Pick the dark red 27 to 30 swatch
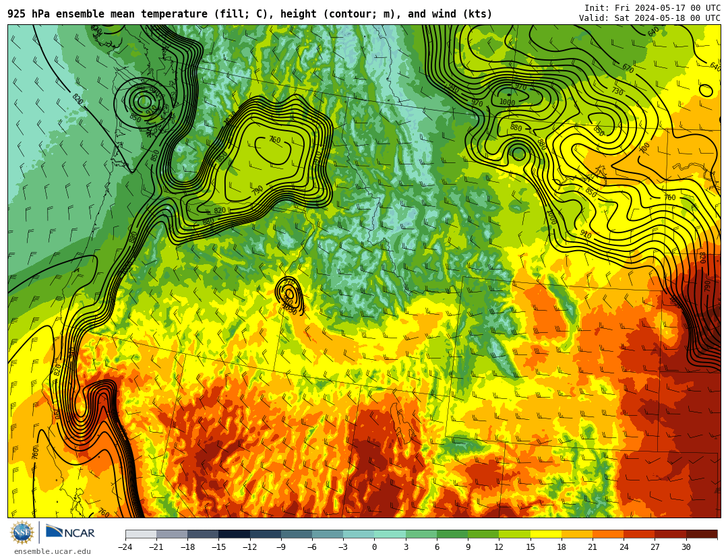The image size is (728, 560). [670, 534]
